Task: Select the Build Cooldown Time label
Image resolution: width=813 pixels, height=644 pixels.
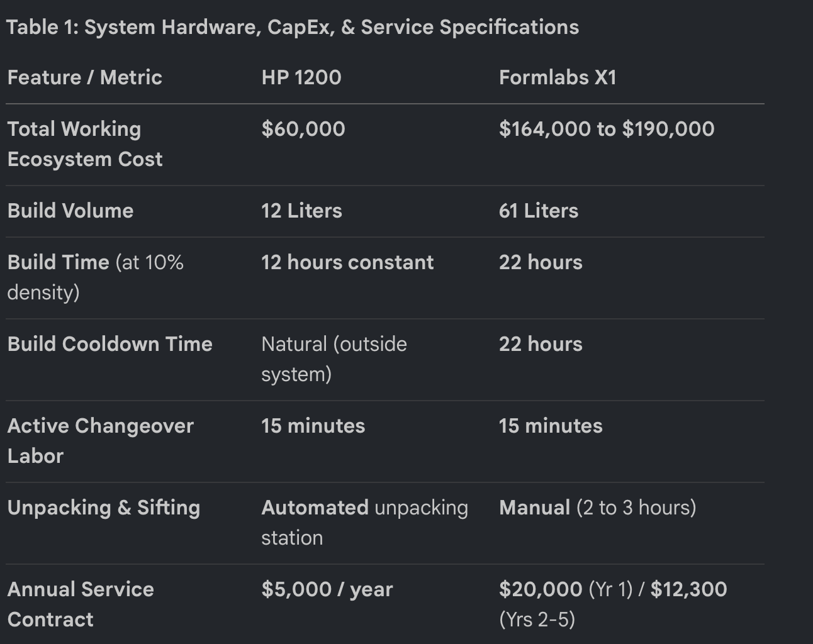Action: [x=110, y=344]
